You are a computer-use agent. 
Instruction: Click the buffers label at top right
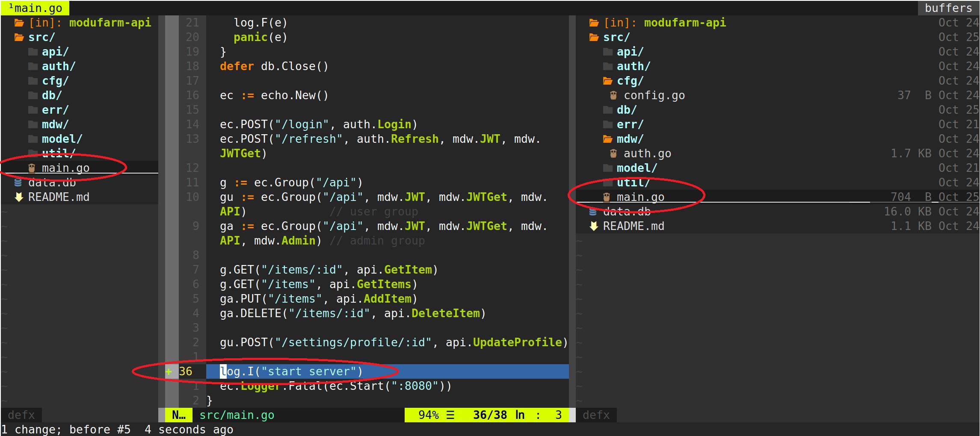tap(948, 7)
